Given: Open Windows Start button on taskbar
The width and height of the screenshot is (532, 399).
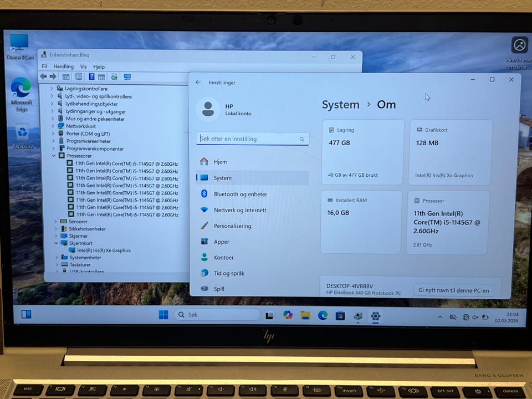Looking at the screenshot, I should coord(163,315).
